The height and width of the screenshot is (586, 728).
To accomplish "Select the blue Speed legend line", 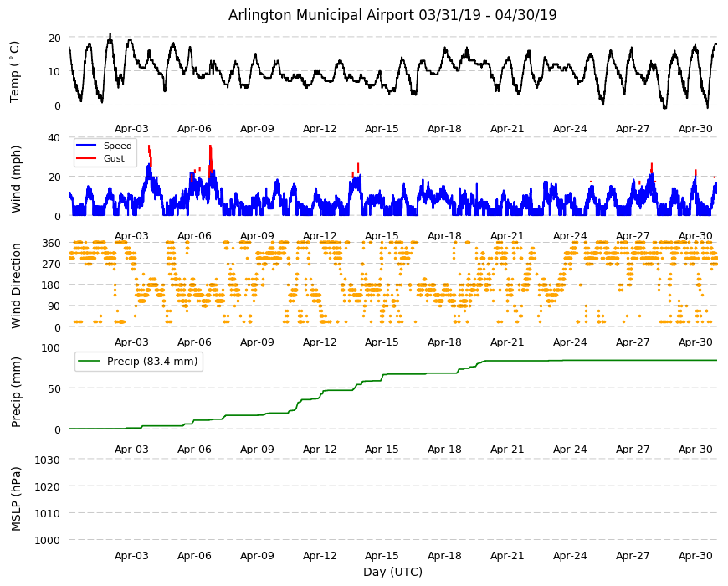I will (x=86, y=146).
